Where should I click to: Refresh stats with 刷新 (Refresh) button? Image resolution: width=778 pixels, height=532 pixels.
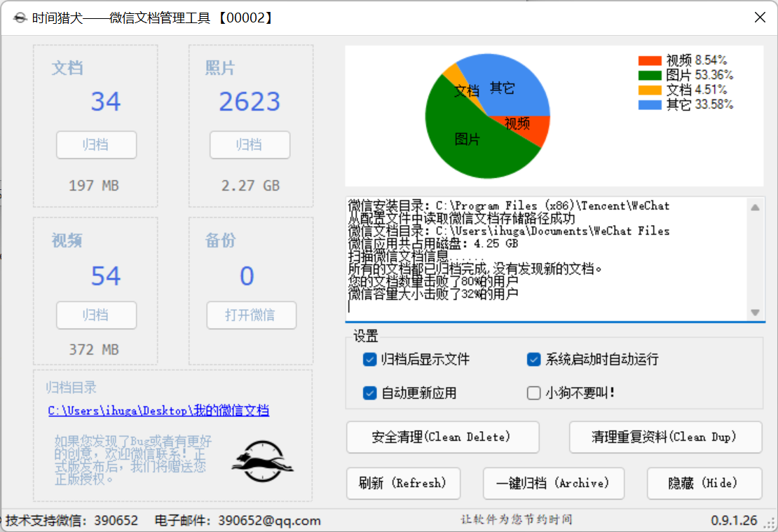click(x=404, y=484)
